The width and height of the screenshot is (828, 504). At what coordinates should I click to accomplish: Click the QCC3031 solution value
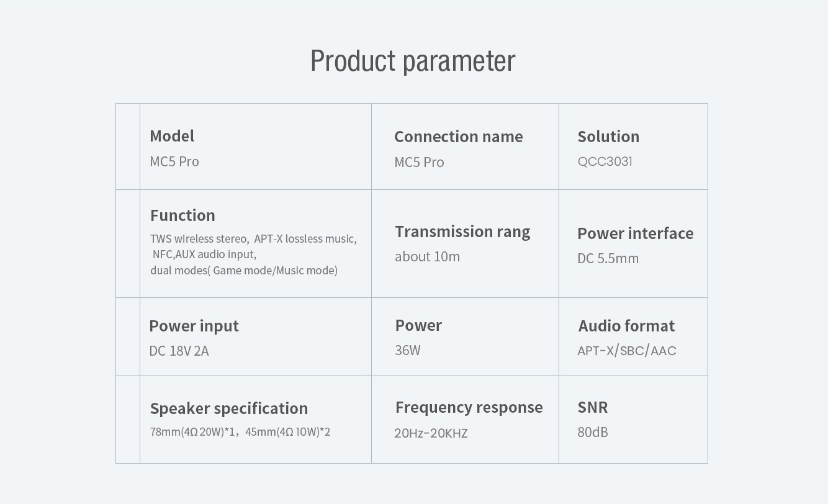(x=605, y=161)
